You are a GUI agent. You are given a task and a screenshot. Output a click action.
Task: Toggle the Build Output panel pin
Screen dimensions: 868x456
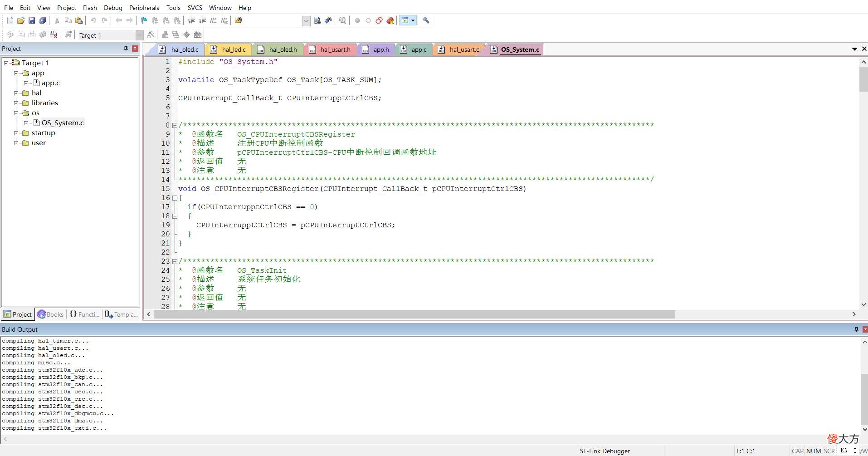point(856,329)
